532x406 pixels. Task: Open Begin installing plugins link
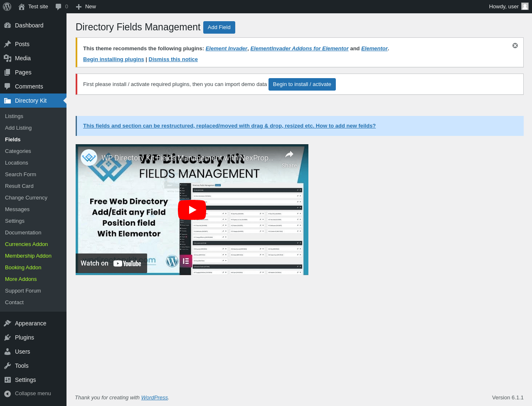(x=113, y=59)
